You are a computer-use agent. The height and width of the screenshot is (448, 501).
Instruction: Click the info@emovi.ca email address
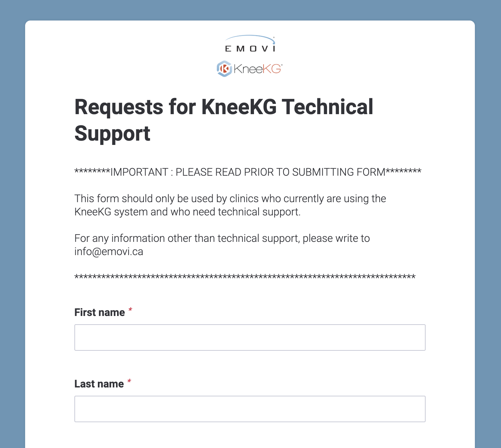pyautogui.click(x=109, y=251)
